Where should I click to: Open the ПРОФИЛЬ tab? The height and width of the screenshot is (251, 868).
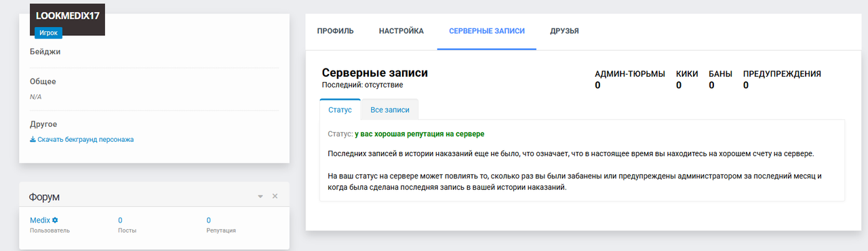(335, 31)
